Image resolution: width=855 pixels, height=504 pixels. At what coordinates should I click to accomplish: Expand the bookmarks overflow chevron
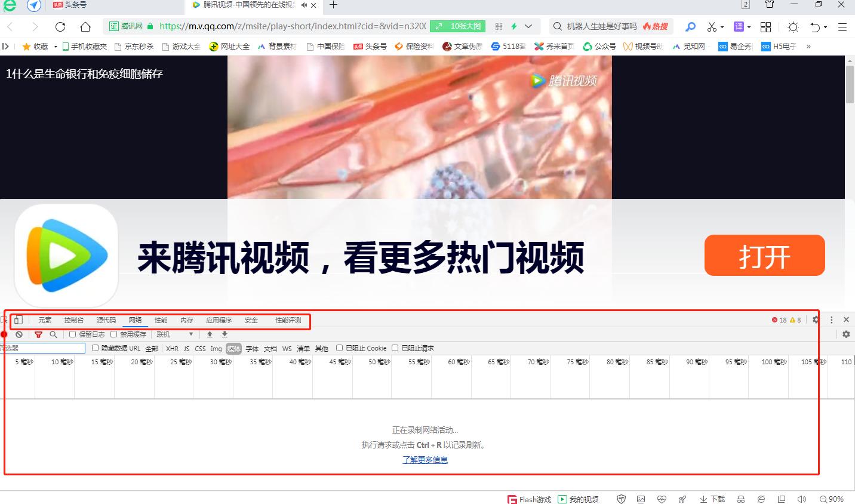click(x=810, y=46)
